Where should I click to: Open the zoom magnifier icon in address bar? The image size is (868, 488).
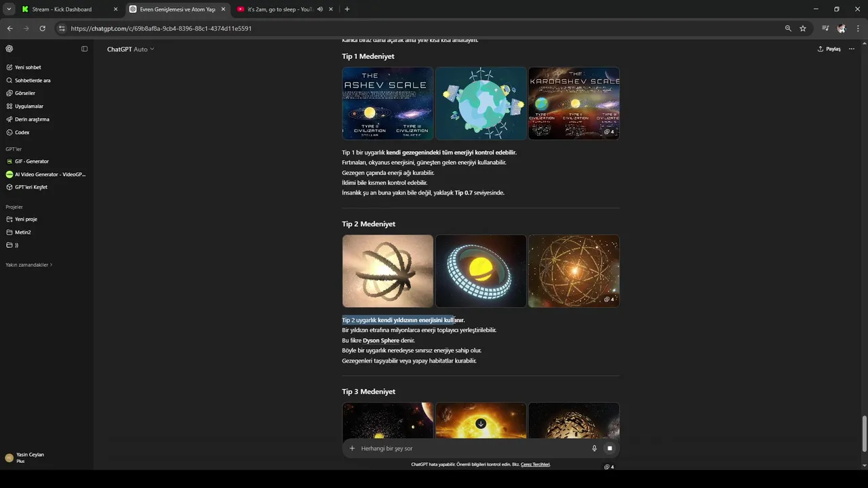point(788,28)
